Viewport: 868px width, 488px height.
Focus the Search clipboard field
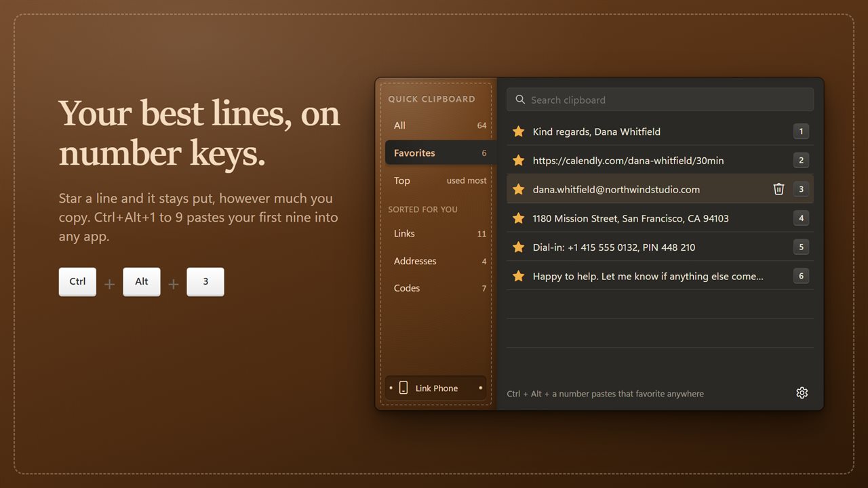click(x=660, y=100)
